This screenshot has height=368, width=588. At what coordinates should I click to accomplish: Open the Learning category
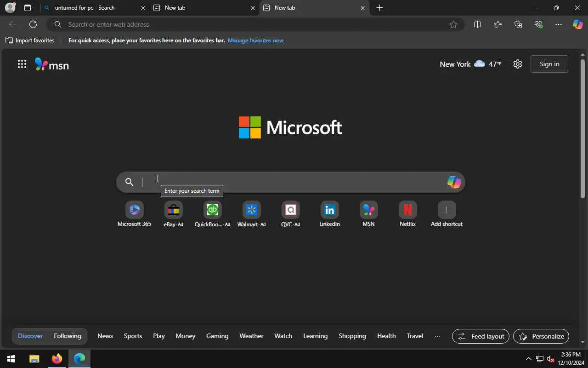tap(316, 336)
